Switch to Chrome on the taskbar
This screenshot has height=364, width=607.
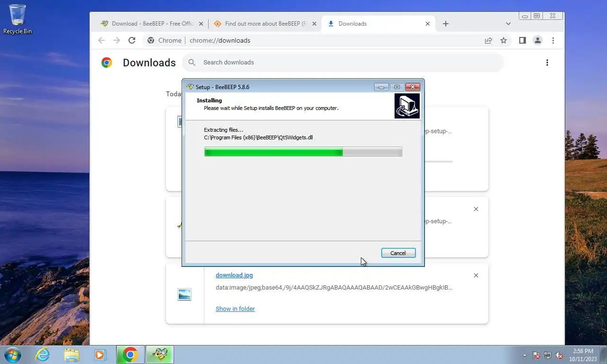tap(130, 355)
